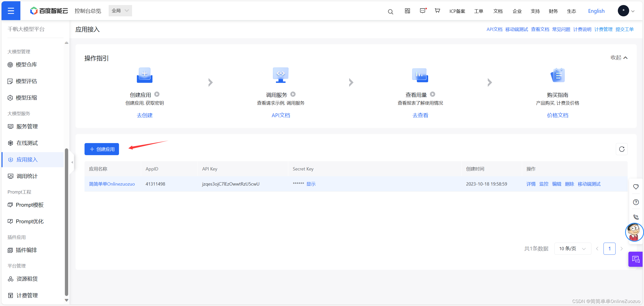This screenshot has height=306, width=644.
Task: Collapse the sidebar handle arrow
Action: point(72,162)
